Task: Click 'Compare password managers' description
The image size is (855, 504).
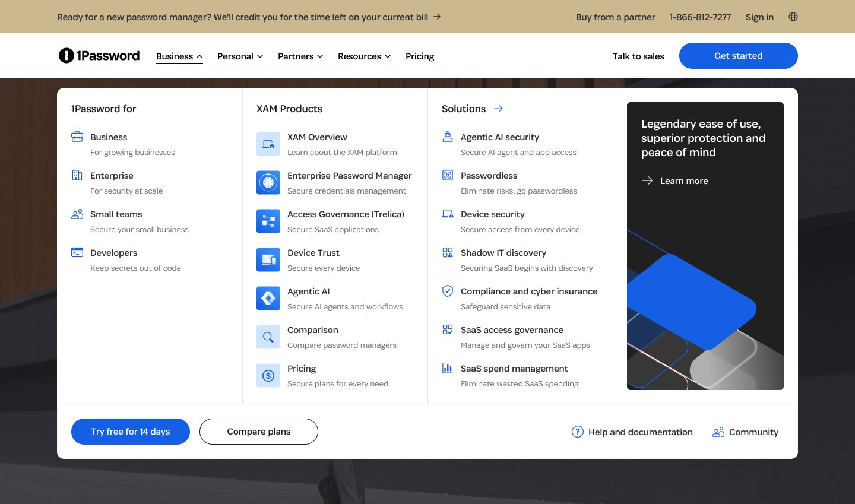Action: (x=342, y=345)
